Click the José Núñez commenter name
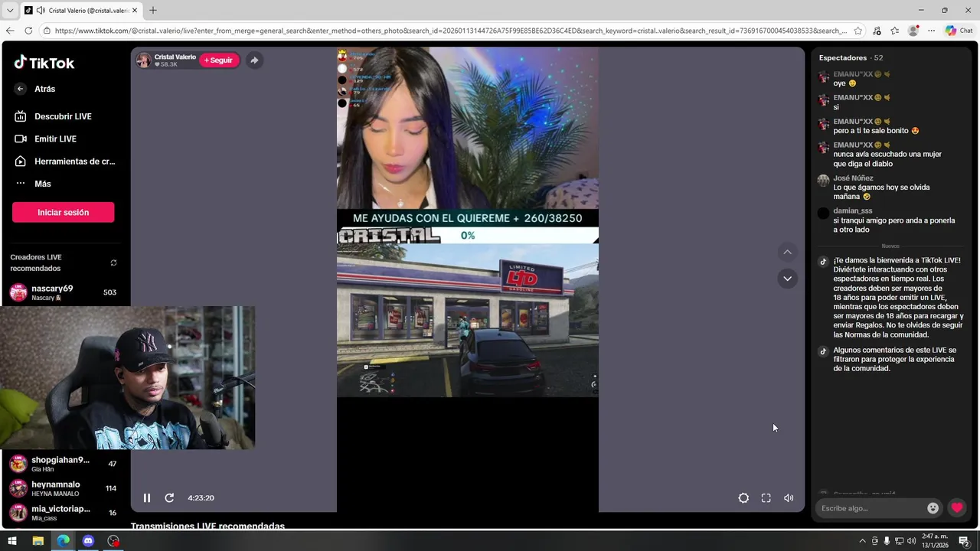 [853, 178]
